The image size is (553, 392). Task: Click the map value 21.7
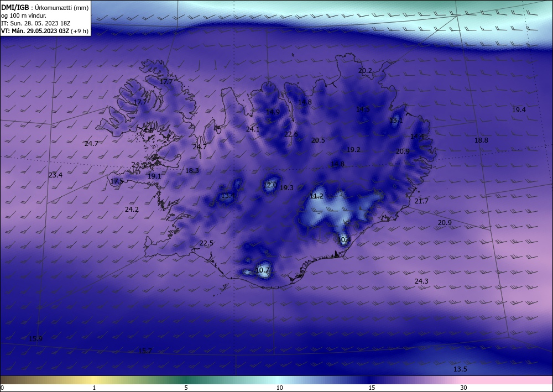point(421,201)
